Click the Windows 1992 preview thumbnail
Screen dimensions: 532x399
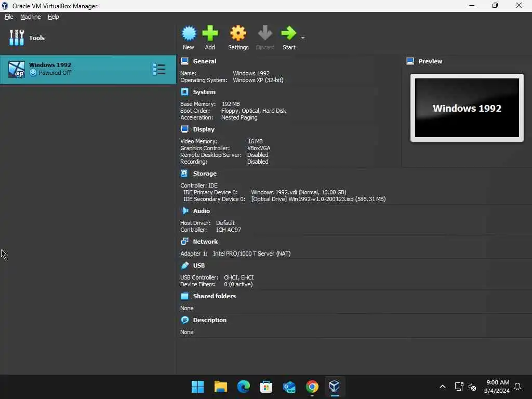(x=467, y=108)
